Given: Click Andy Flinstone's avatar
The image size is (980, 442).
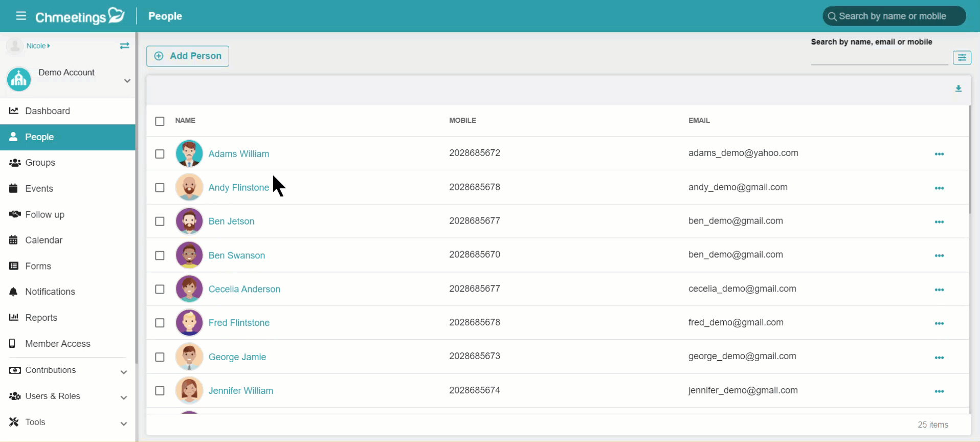Looking at the screenshot, I should pyautogui.click(x=189, y=187).
